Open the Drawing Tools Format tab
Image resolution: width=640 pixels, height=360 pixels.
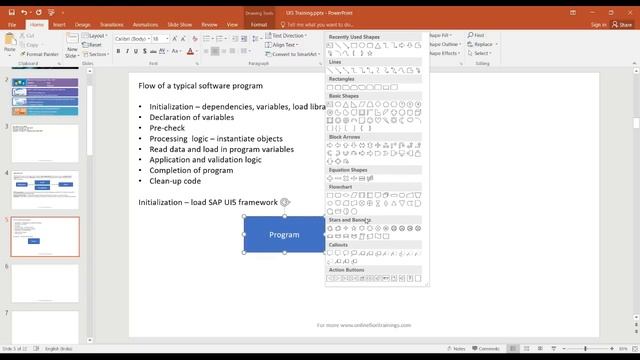click(259, 25)
